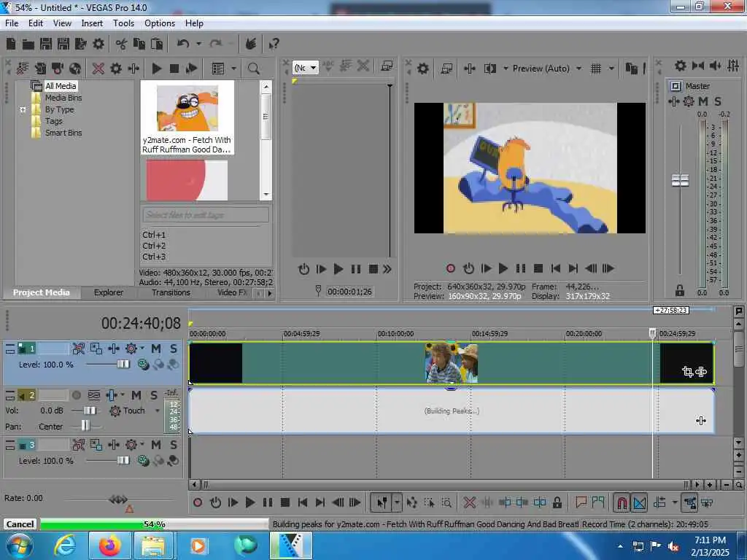Solo video Track 1 with S button
The image size is (747, 560).
click(174, 349)
